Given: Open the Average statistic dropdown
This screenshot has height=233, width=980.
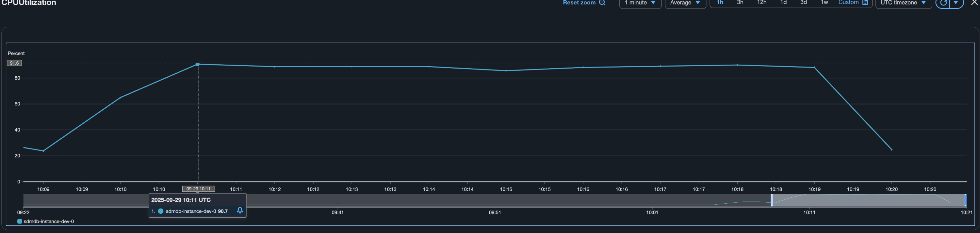Looking at the screenshot, I should [x=685, y=3].
